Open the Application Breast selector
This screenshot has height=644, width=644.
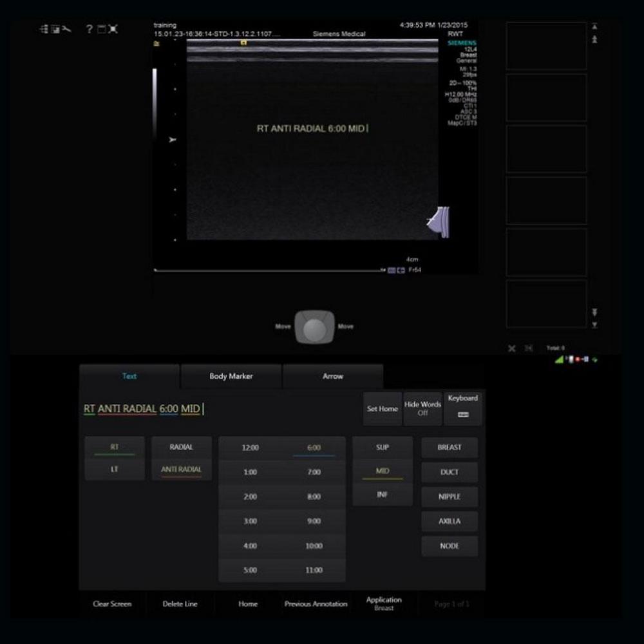pos(384,603)
